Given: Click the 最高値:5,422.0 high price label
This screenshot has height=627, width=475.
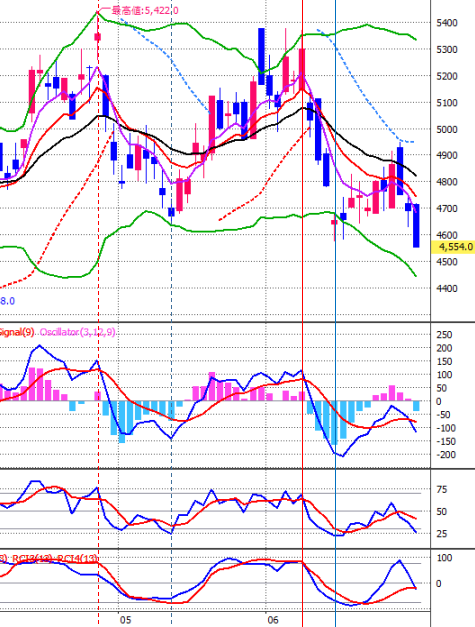Looking at the screenshot, I should (145, 10).
